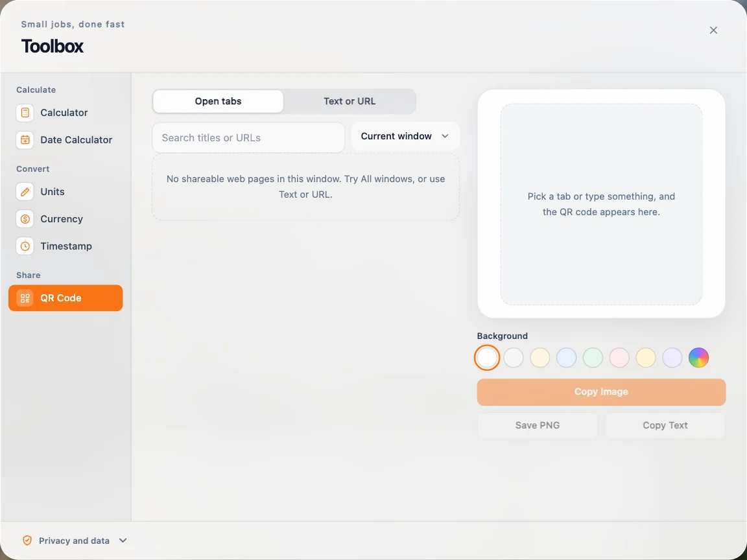Focus the Search titles or URLs field
The image size is (747, 560).
(248, 137)
